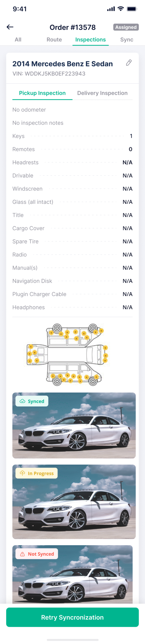Click the upload icon in In Progress badge
145x644 pixels.
coord(22,473)
